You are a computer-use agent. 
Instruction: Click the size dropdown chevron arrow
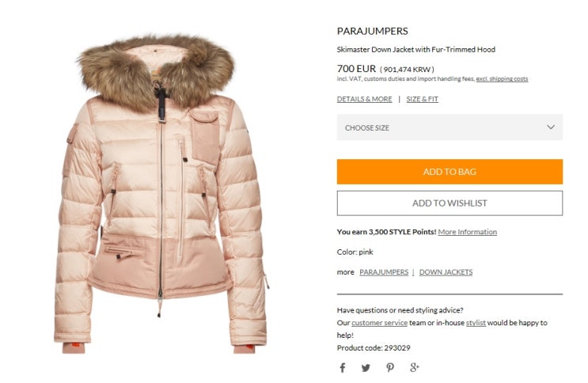[x=551, y=127]
